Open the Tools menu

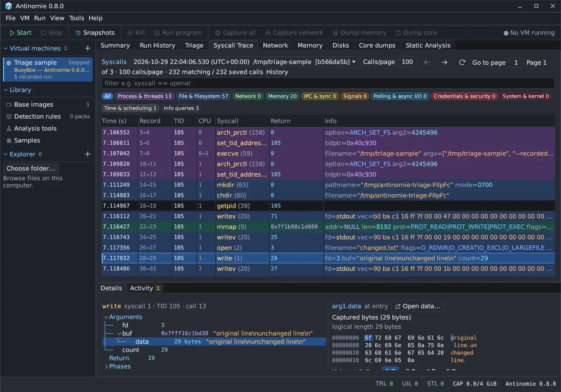77,18
